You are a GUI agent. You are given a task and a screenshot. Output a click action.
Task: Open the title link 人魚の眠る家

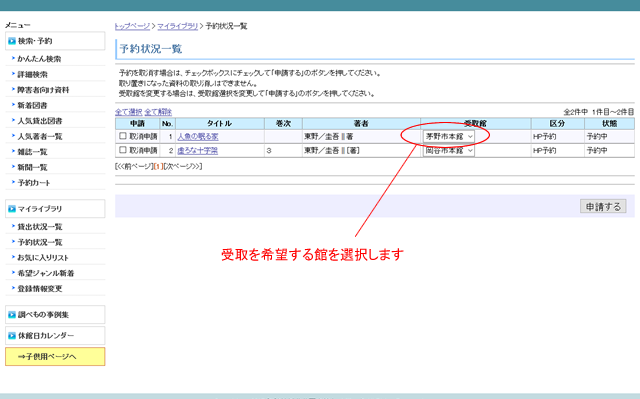point(198,136)
